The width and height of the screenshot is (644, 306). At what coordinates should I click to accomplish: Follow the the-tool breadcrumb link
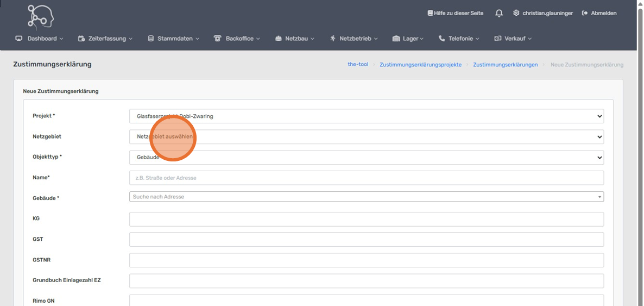(x=358, y=64)
